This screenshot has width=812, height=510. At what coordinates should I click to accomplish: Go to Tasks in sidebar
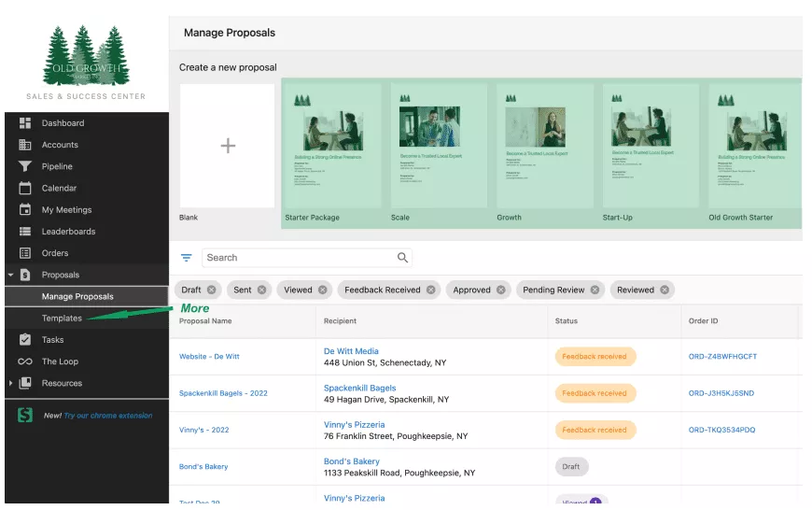coord(53,340)
